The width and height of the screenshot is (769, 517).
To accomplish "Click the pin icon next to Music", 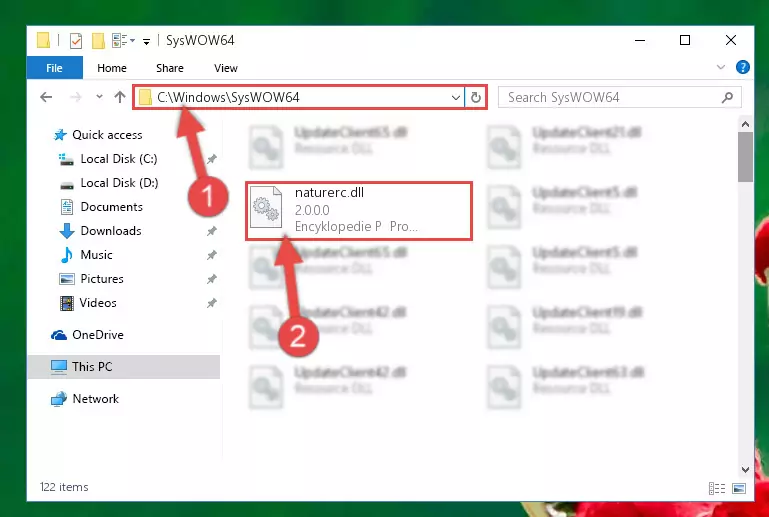I will pyautogui.click(x=211, y=255).
